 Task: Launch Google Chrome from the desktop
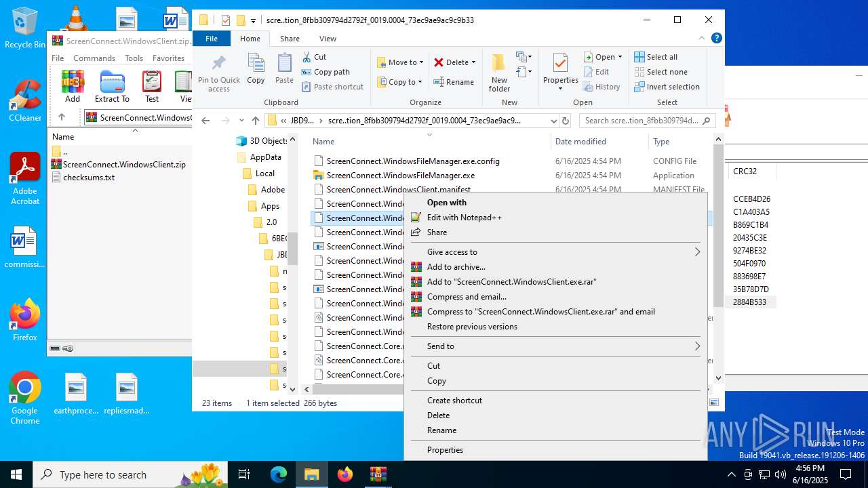click(25, 399)
